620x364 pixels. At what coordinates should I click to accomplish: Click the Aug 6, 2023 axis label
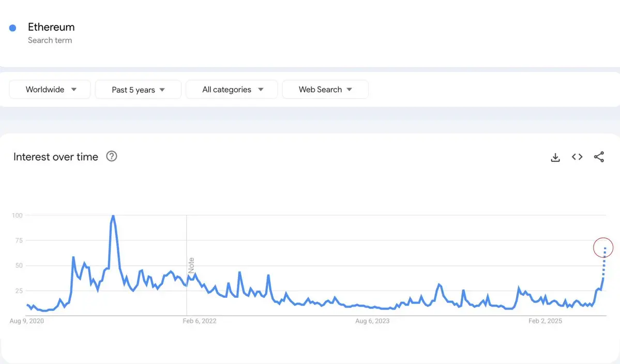click(372, 321)
